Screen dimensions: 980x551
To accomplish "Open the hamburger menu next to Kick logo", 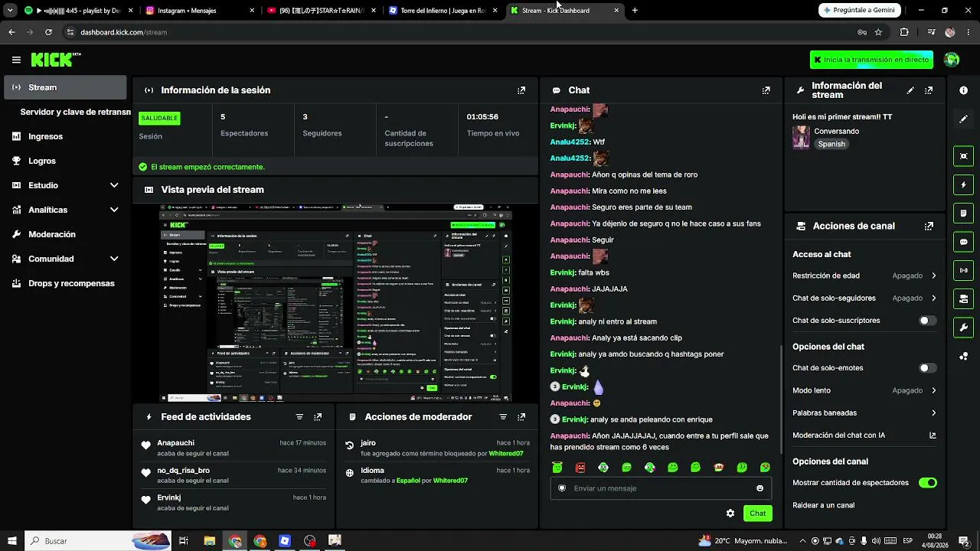I will (16, 60).
